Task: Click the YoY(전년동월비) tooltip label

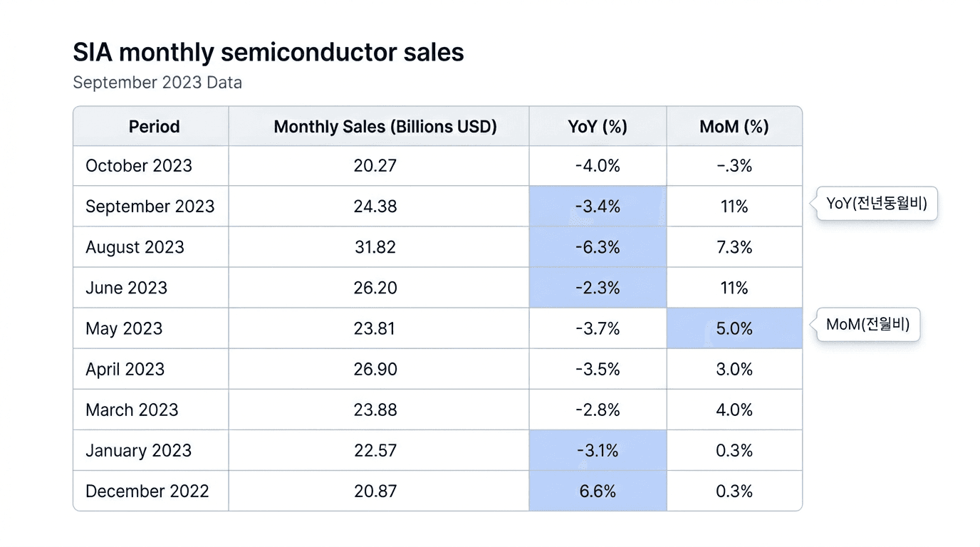Action: [877, 204]
